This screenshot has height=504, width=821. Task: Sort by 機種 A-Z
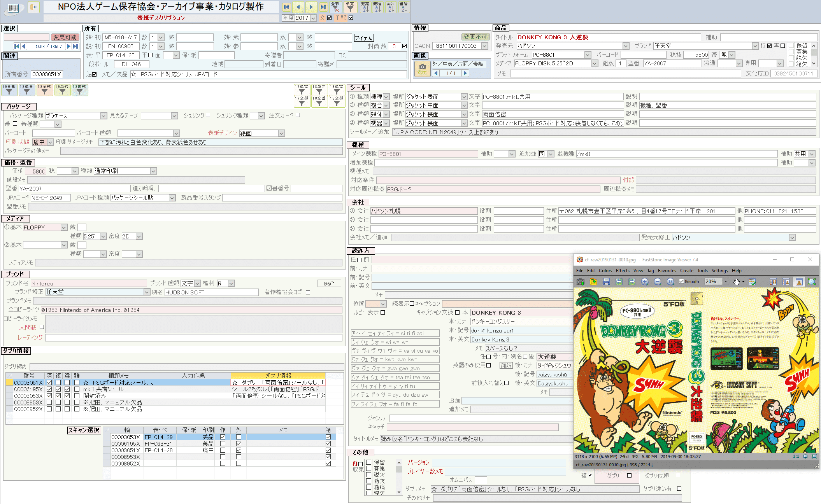377,7
